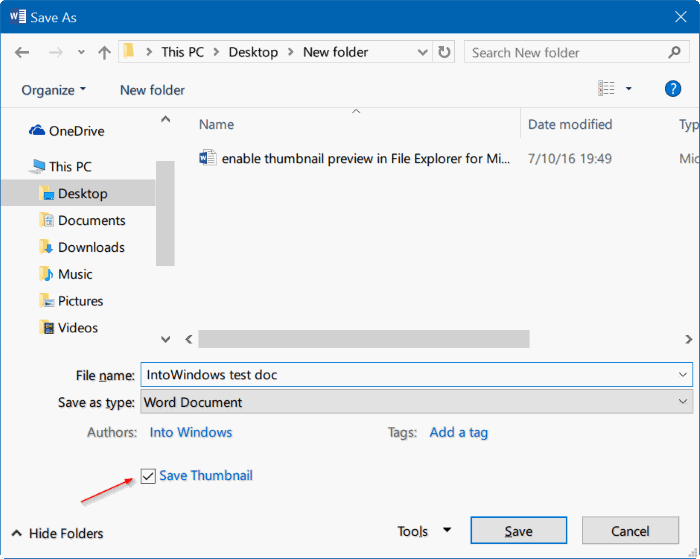The height and width of the screenshot is (559, 700).
Task: Create a New folder
Action: point(152,90)
